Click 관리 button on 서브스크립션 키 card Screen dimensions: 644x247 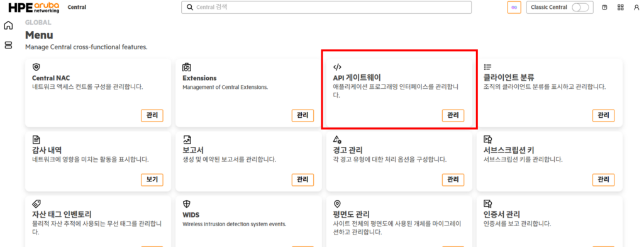[x=603, y=180]
